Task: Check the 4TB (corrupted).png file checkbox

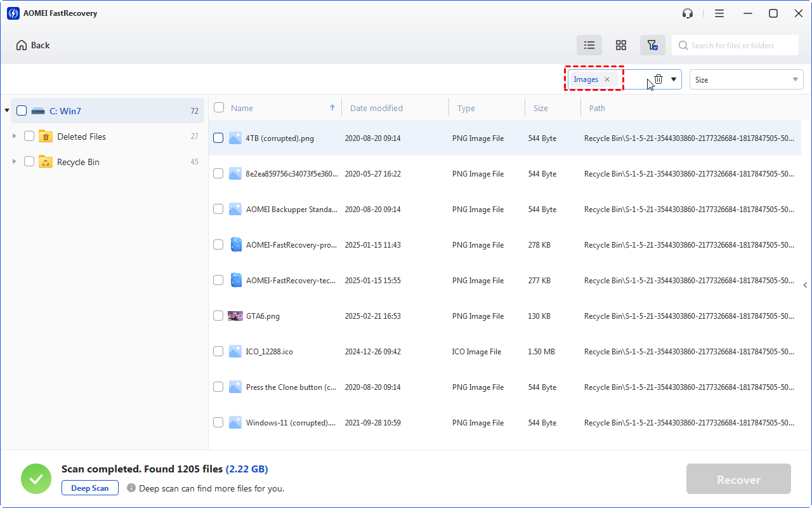Action: [x=218, y=138]
